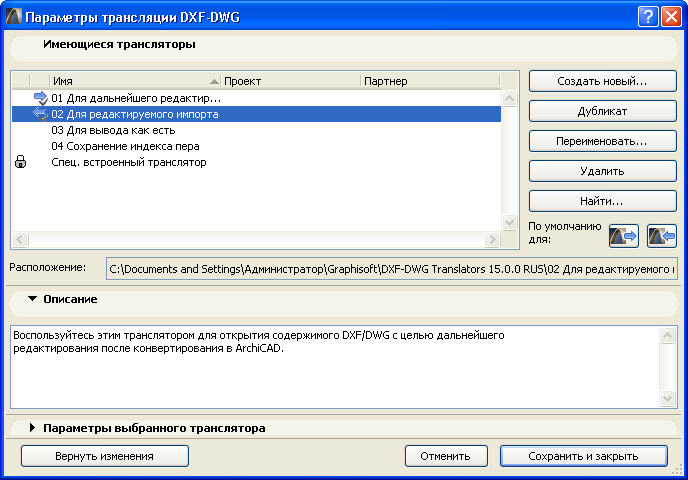Click the ArchiCAD icon in title bar
688x480 pixels.
pos(13,17)
